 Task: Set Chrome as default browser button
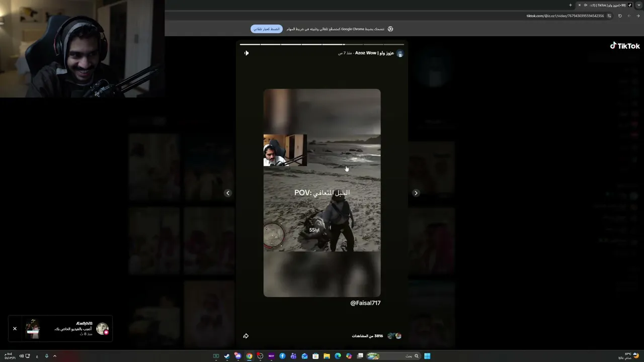coord(267,29)
